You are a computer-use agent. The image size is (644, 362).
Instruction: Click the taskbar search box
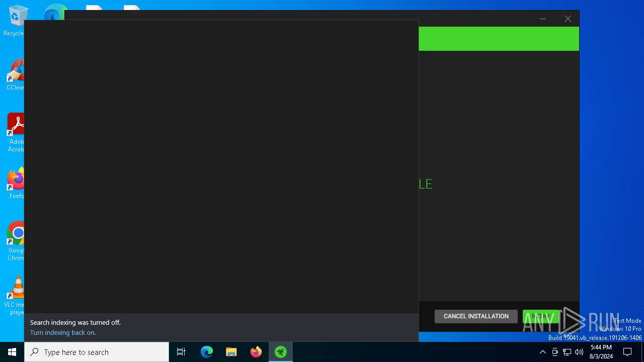(97, 352)
